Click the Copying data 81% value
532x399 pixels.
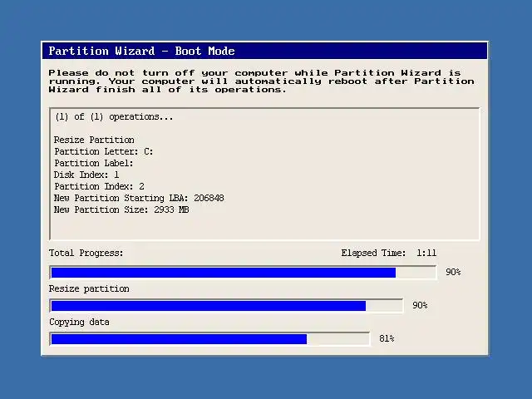(387, 338)
